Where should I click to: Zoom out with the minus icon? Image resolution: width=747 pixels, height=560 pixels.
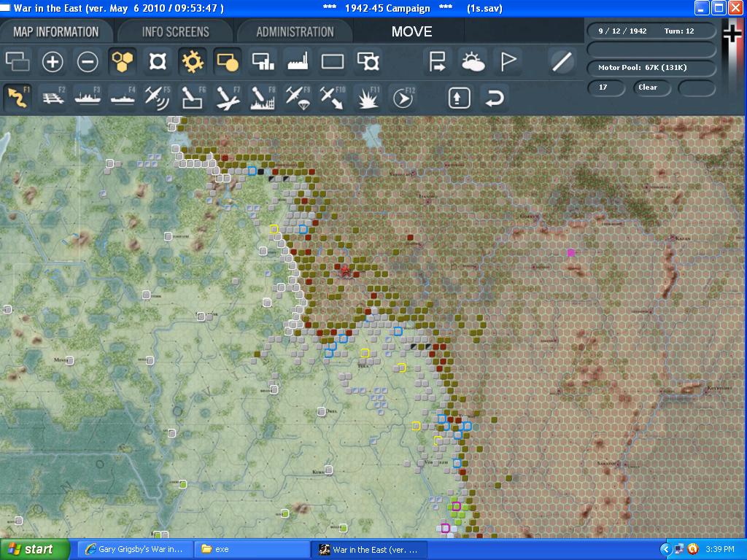pyautogui.click(x=88, y=62)
